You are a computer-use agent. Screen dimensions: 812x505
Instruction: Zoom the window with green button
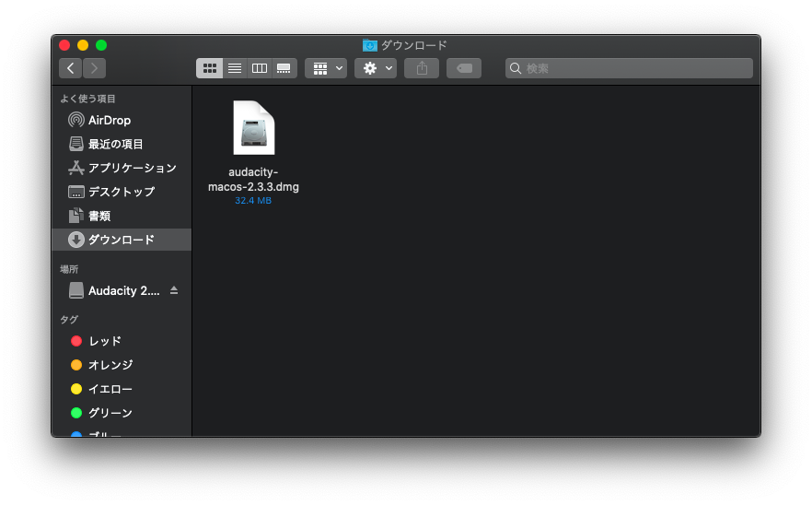point(101,45)
